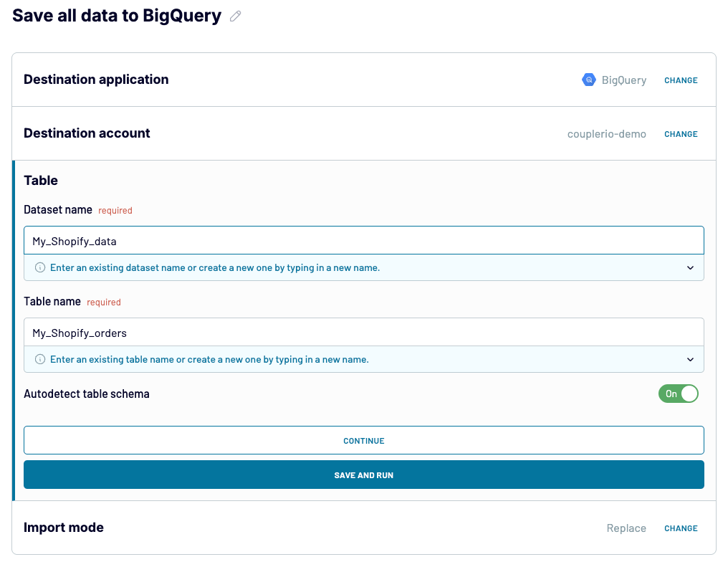Change the destination application

pos(681,80)
